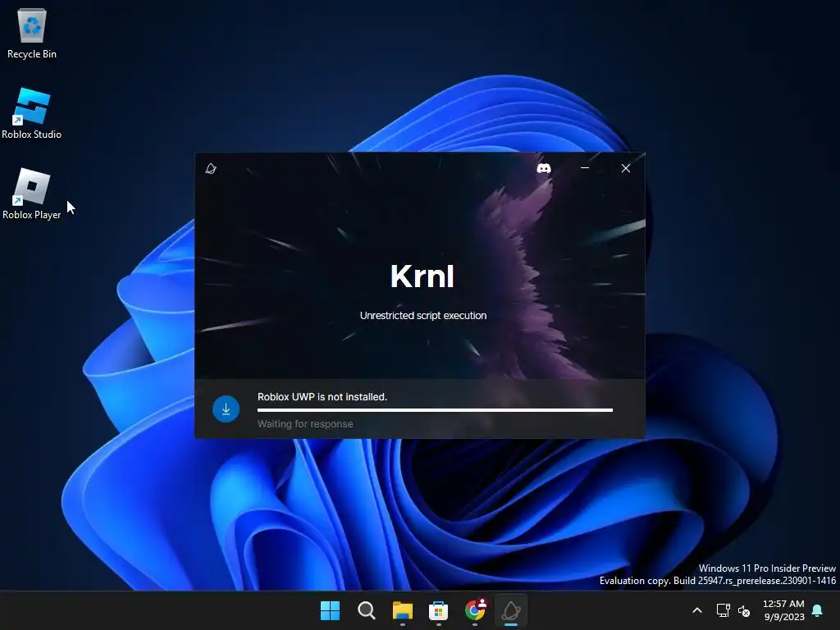Open the notification bell icon

(818, 610)
